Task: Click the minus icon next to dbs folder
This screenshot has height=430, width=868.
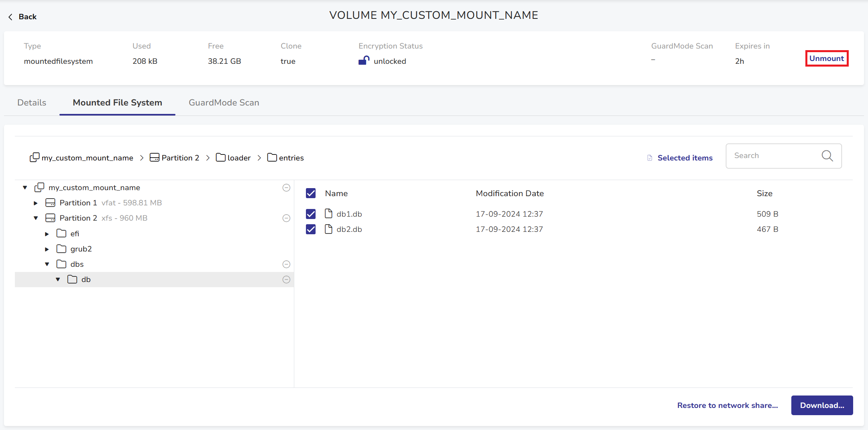Action: (x=286, y=264)
